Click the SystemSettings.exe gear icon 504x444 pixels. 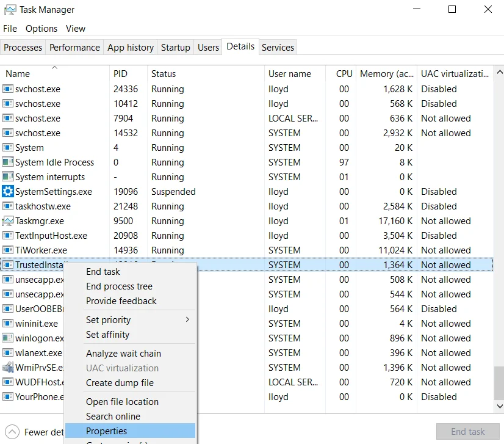coord(8,191)
